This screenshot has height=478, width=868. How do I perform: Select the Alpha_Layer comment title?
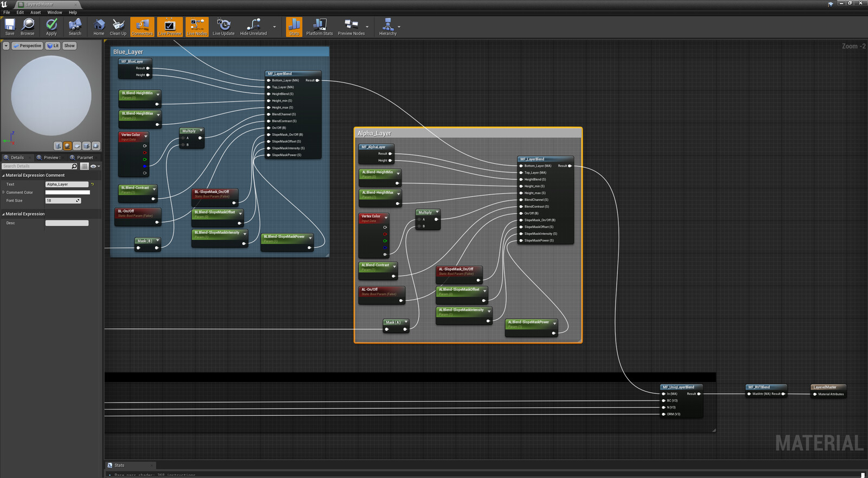click(374, 133)
